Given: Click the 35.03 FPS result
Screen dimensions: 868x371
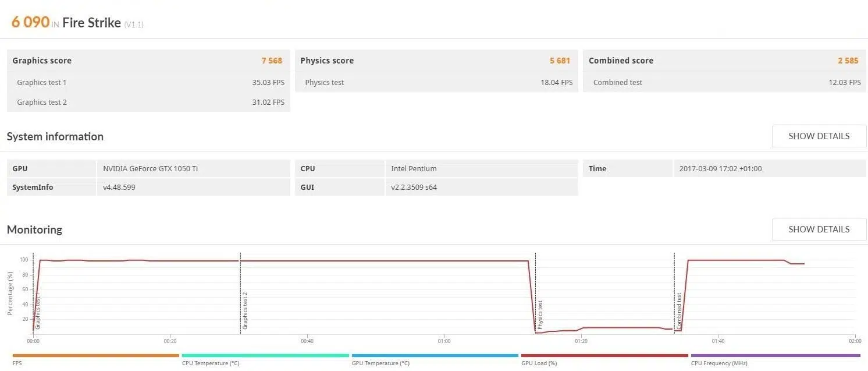Looking at the screenshot, I should 268,83.
